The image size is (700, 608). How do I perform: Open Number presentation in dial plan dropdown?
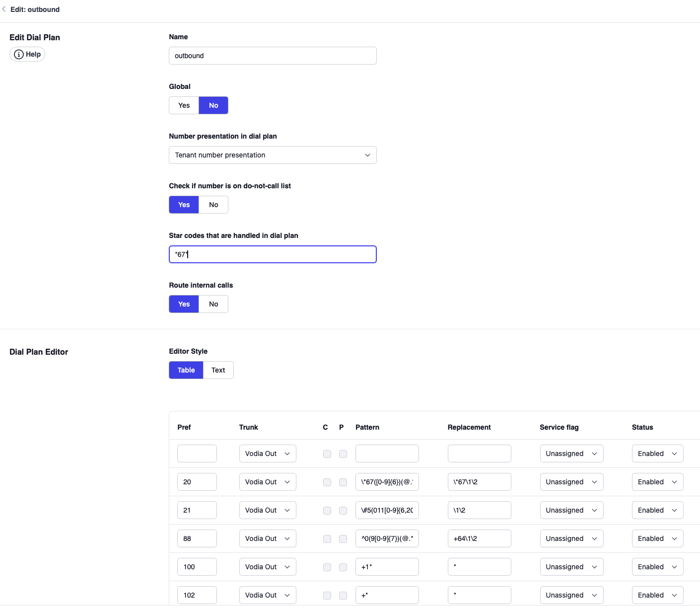tap(273, 155)
